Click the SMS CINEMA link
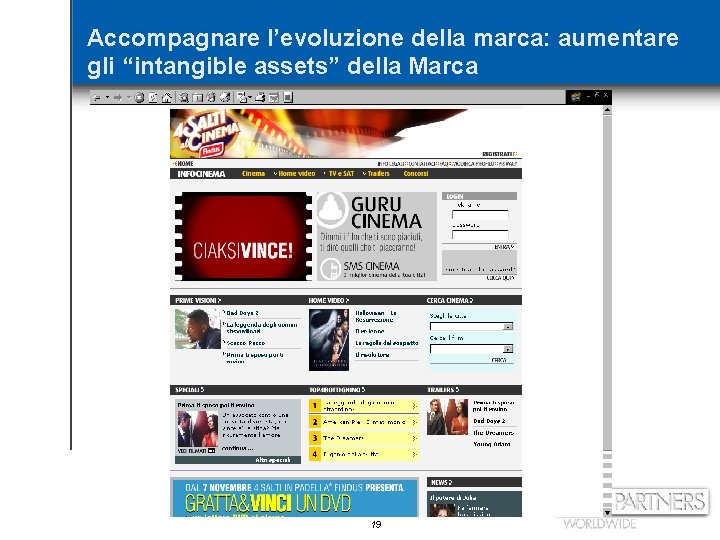The width and height of the screenshot is (720, 540). (x=371, y=266)
